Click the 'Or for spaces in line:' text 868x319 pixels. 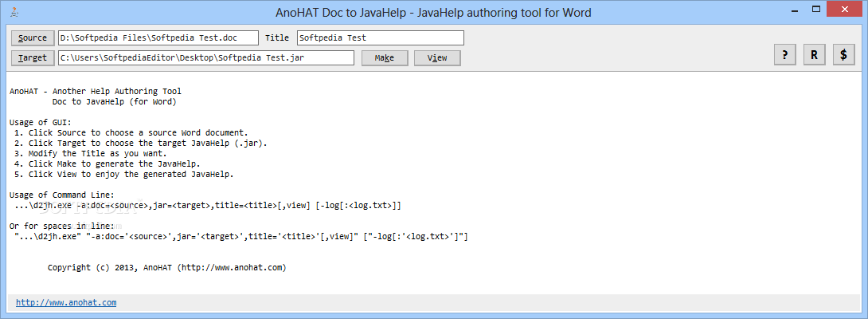click(x=62, y=226)
